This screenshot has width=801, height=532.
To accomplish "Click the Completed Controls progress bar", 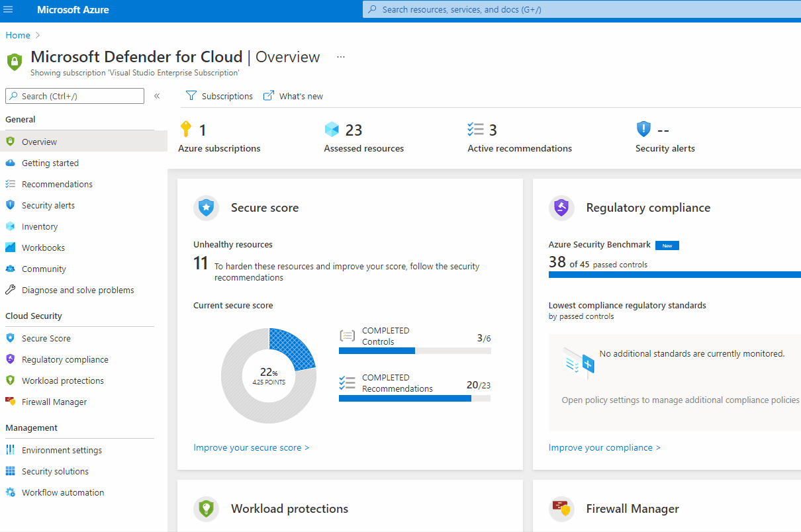I will (x=415, y=351).
